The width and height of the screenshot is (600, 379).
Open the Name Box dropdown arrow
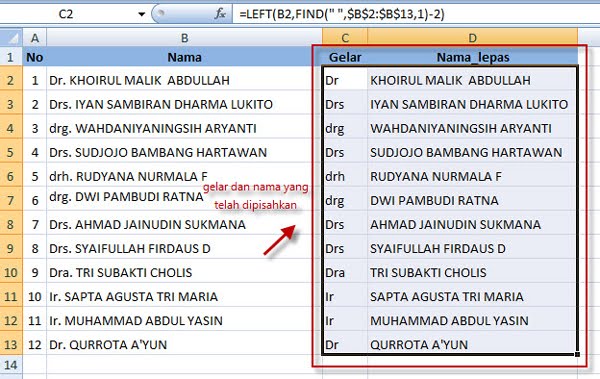point(142,15)
